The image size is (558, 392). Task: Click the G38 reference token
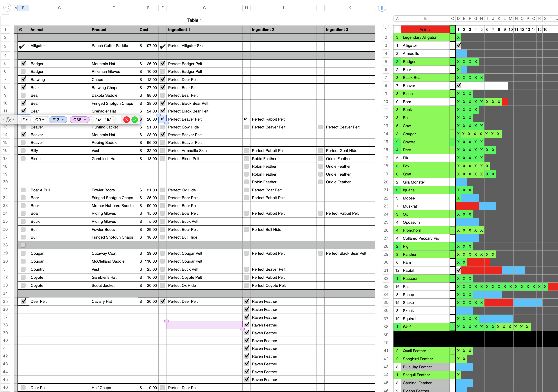(x=77, y=120)
